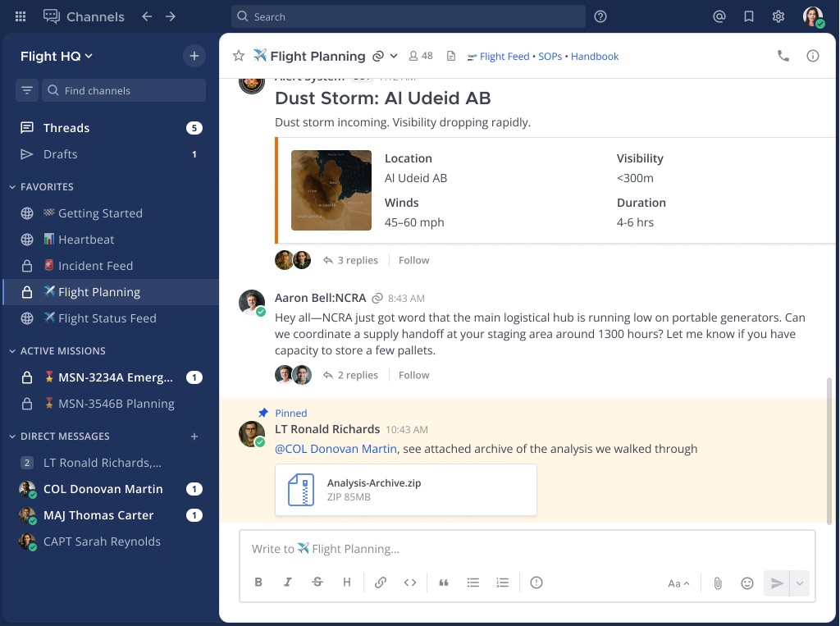The width and height of the screenshot is (840, 626).
Task: Open the Handbook link
Action: [595, 57]
